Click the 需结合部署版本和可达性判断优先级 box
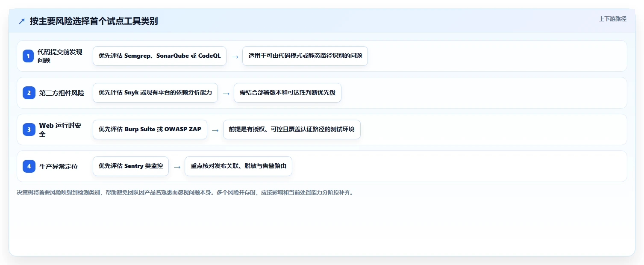Viewport: 644px width, 265px height. click(x=288, y=93)
